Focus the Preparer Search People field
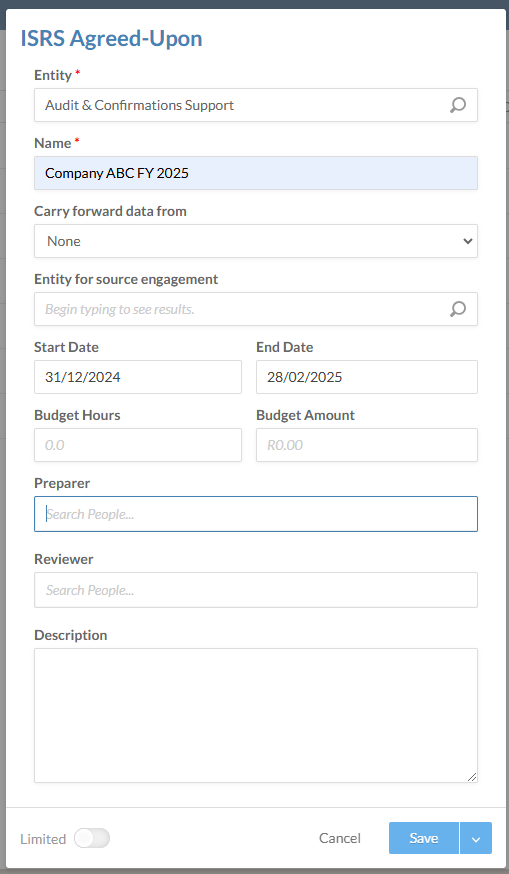The width and height of the screenshot is (509, 874). click(256, 514)
